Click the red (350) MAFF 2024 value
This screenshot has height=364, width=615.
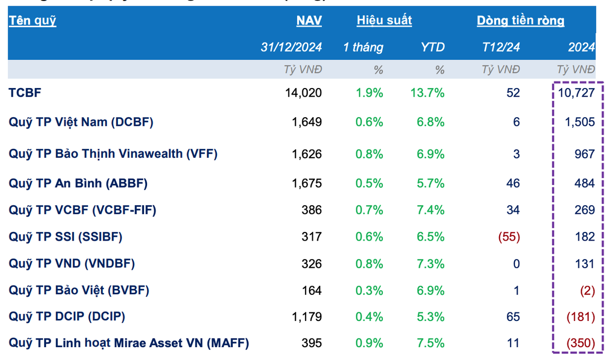pyautogui.click(x=581, y=344)
